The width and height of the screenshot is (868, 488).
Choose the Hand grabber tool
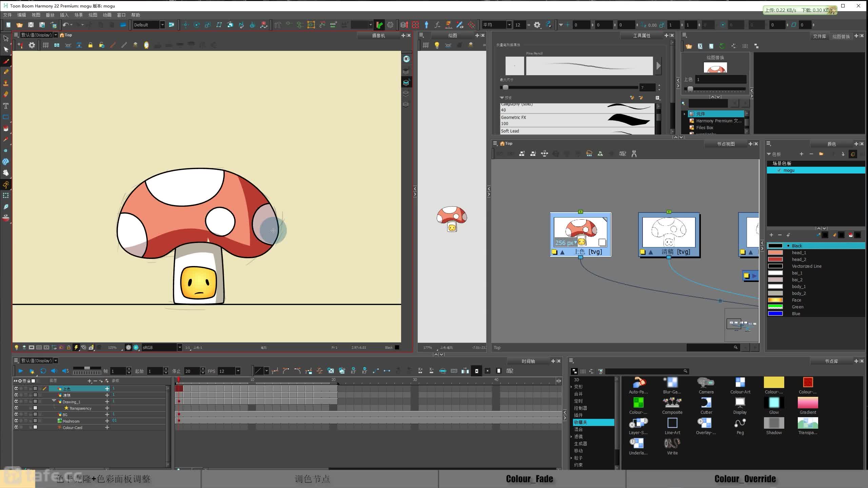pos(6,173)
